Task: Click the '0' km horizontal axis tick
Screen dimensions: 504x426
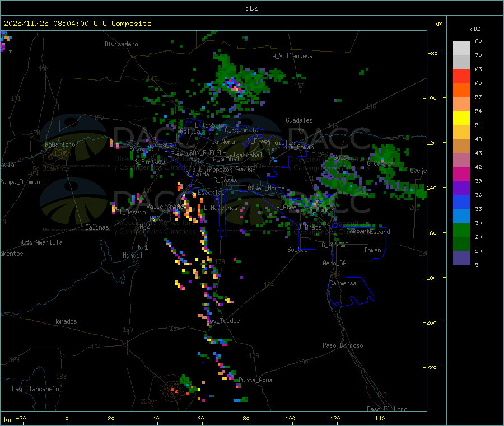Action: pyautogui.click(x=67, y=418)
